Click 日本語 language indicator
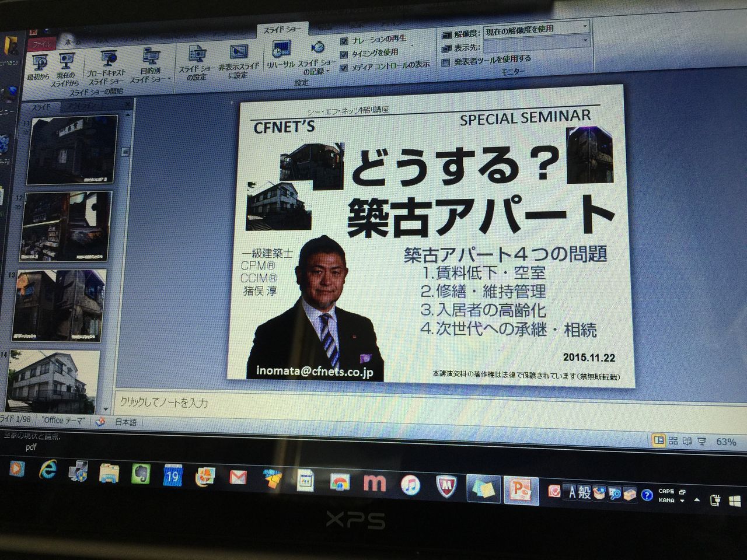 tap(125, 422)
